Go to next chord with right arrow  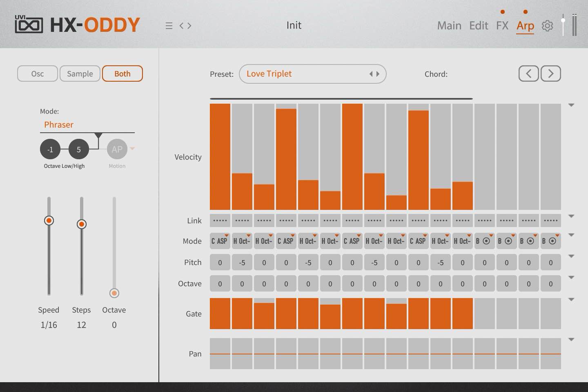coord(550,74)
